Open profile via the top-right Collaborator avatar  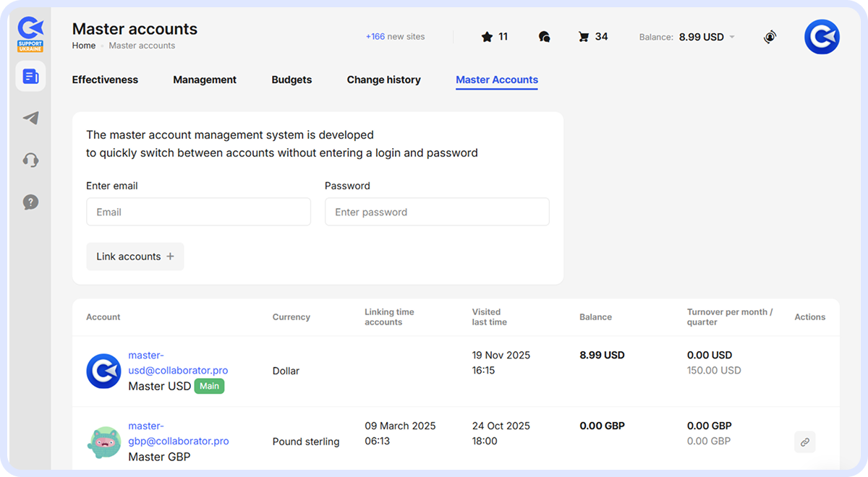[x=822, y=37]
